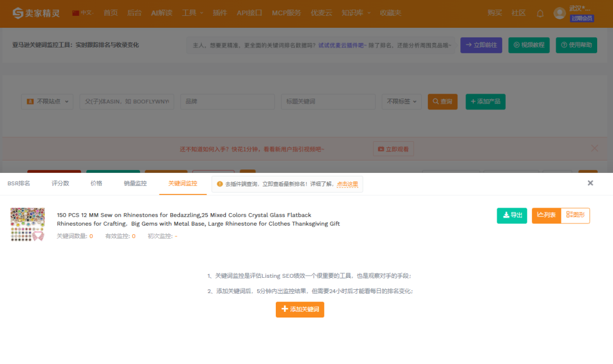The height and width of the screenshot is (364, 613).
Task: Click the 立即观看 button
Action: click(x=393, y=149)
